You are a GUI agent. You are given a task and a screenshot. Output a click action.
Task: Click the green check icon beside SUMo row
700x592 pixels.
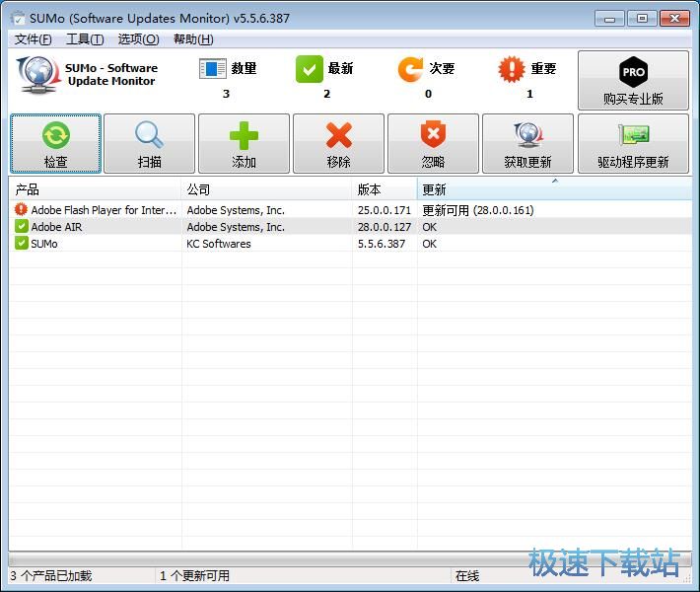tap(21, 243)
